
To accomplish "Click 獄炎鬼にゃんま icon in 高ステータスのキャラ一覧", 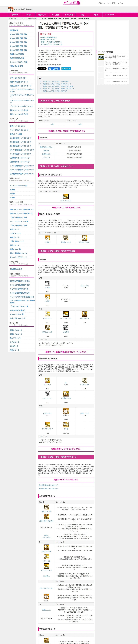I will (66, 238).
